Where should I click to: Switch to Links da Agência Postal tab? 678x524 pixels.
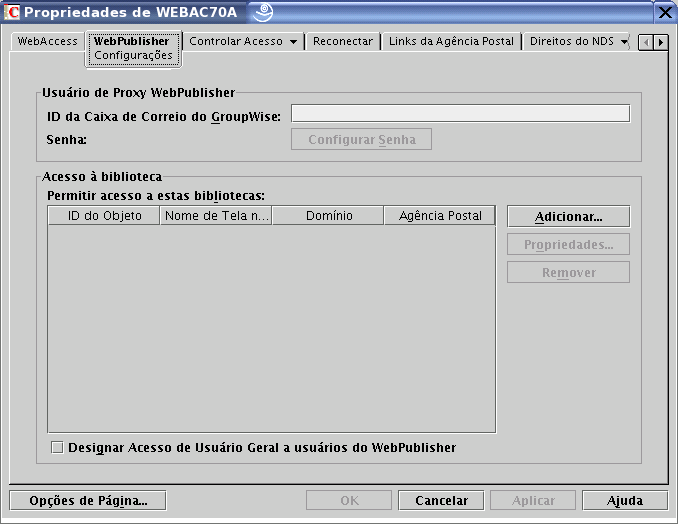coord(451,41)
